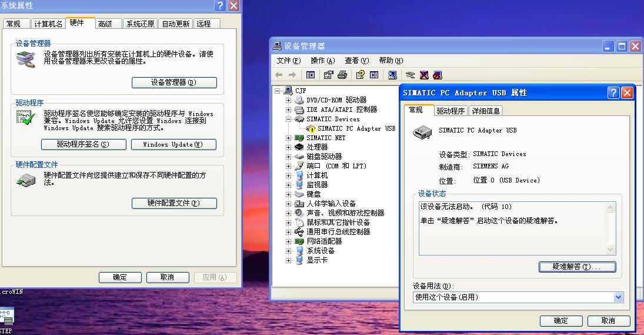This screenshot has height=335, width=644.
Task: Expand the Ports (COM and LPT) node
Action: 288,166
